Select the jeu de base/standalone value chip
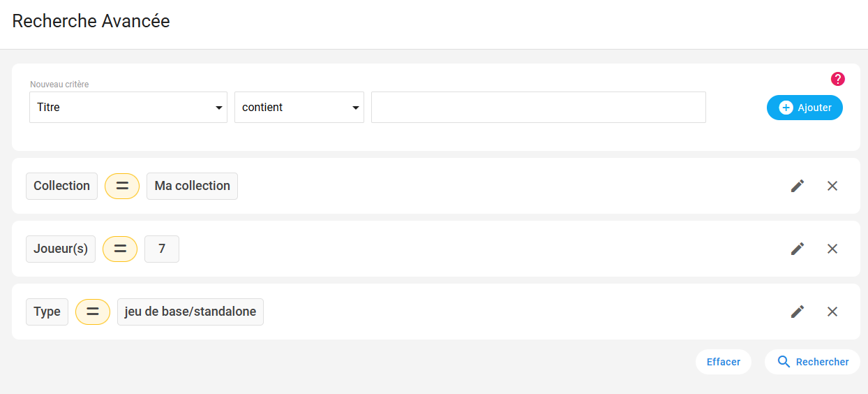 click(190, 312)
